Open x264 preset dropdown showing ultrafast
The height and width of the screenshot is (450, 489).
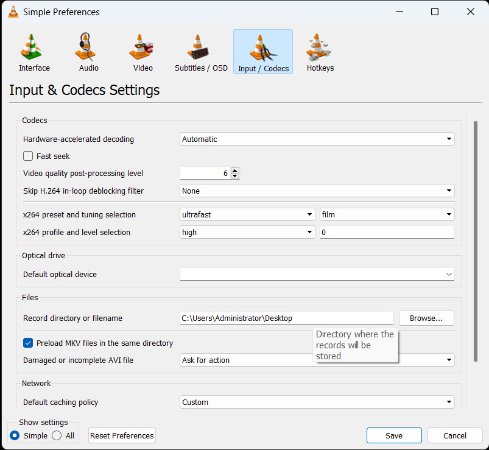pyautogui.click(x=247, y=214)
